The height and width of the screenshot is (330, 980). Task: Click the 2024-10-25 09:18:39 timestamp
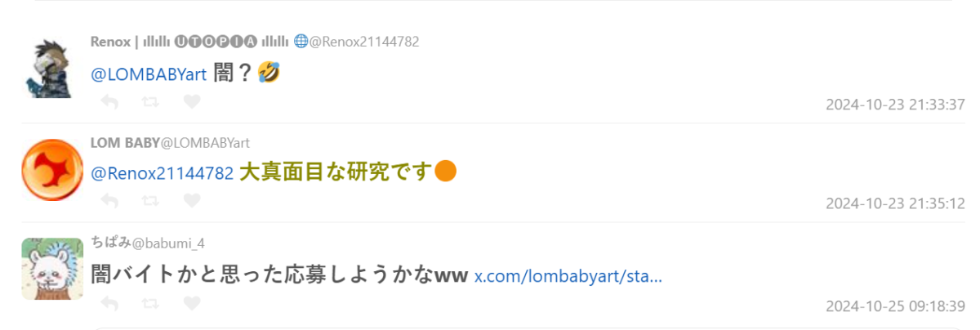click(895, 306)
